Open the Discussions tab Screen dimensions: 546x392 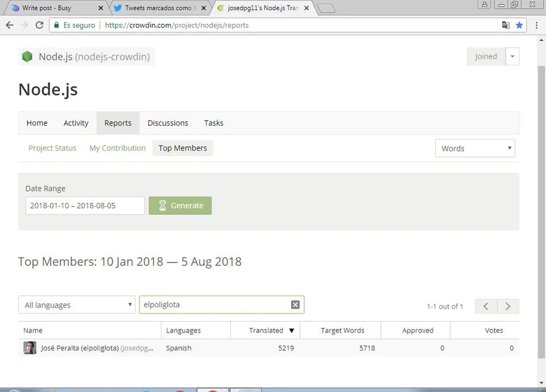tap(168, 123)
